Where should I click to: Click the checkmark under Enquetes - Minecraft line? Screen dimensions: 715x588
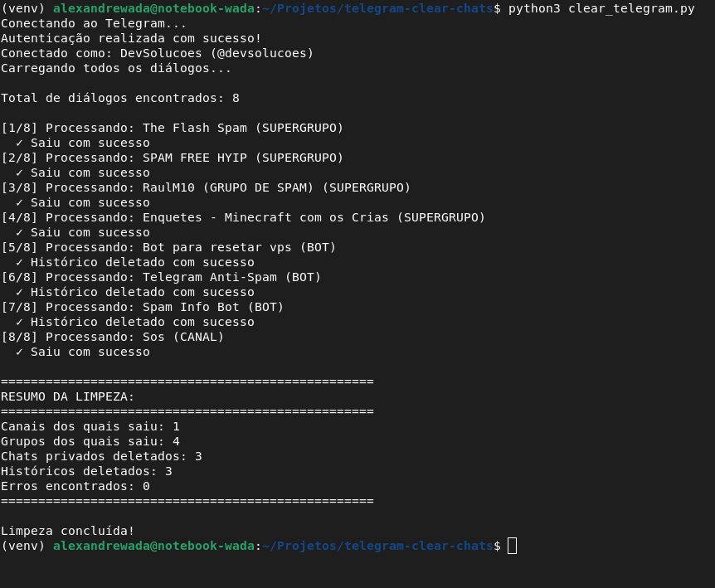[19, 232]
